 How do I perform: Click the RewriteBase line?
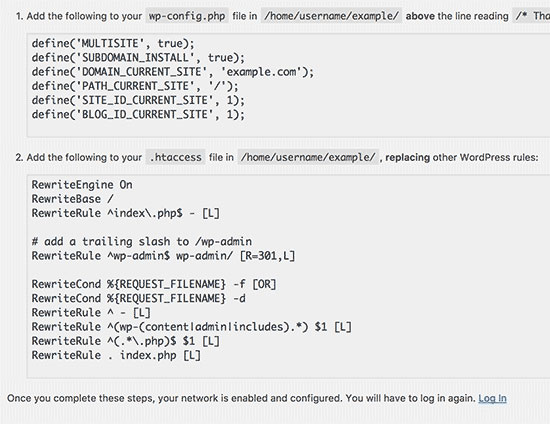(x=73, y=199)
